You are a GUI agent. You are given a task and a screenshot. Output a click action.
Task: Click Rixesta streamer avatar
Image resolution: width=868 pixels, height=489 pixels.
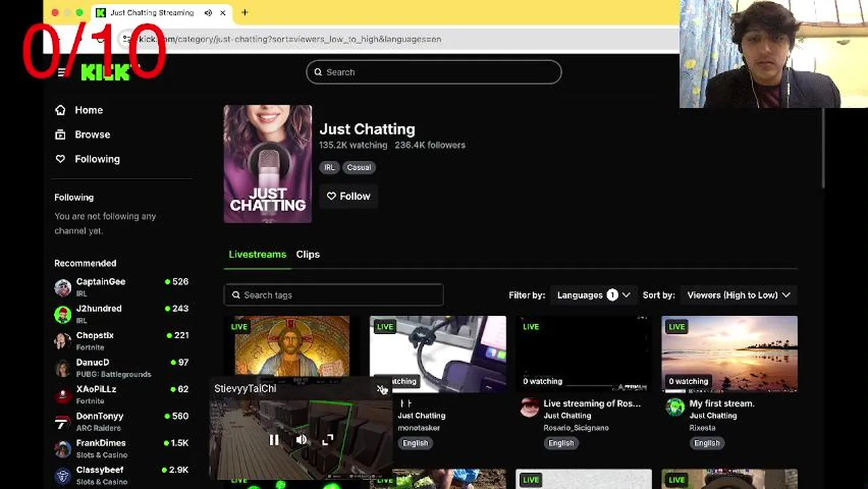tap(674, 407)
